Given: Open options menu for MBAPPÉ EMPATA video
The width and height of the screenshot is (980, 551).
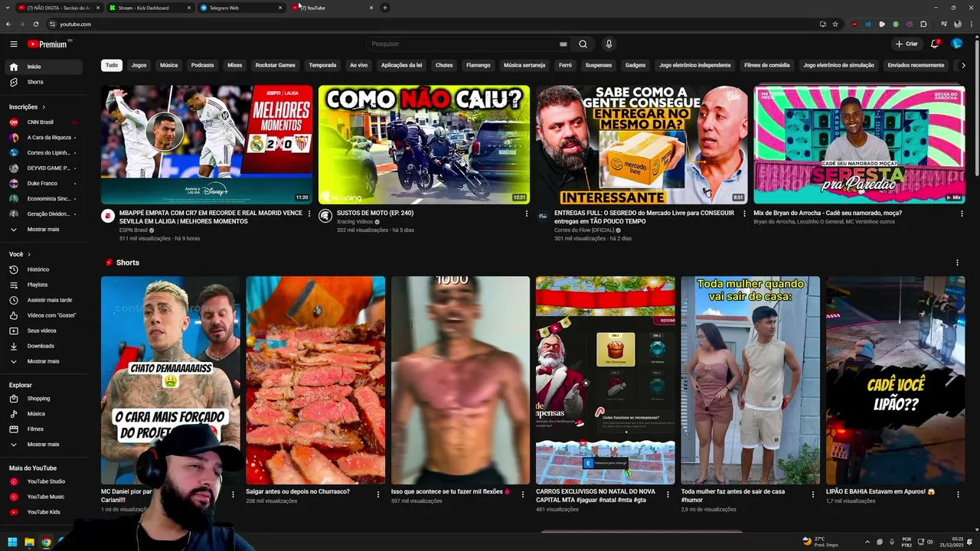Looking at the screenshot, I should [x=309, y=214].
